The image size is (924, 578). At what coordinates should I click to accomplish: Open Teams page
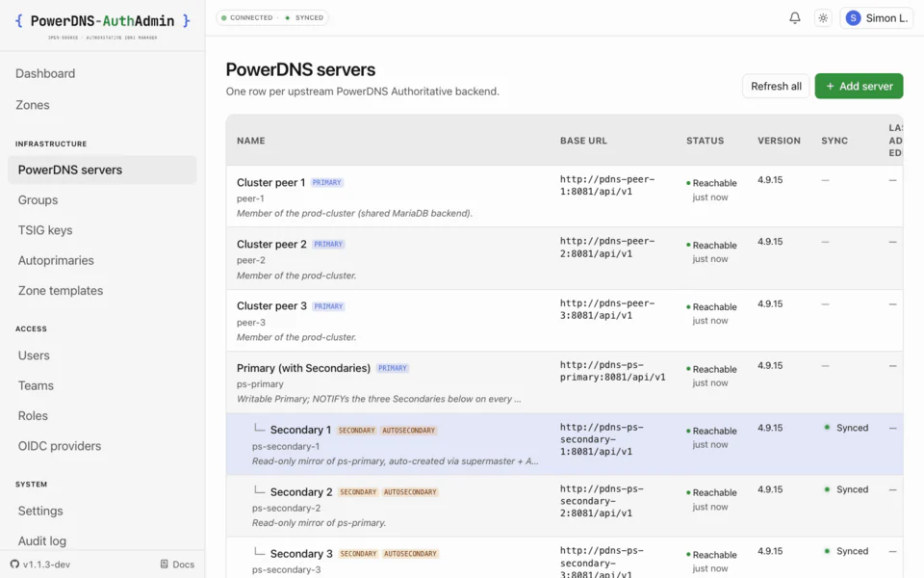point(36,385)
